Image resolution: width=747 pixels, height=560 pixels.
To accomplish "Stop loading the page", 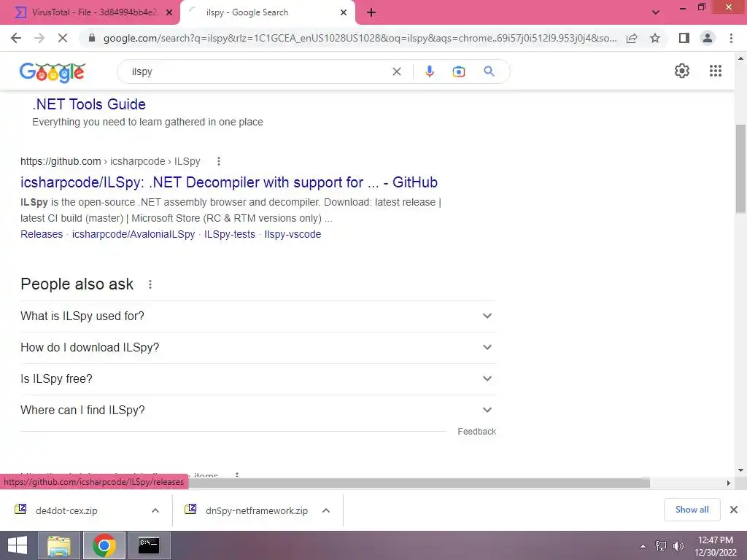I will (63, 38).
